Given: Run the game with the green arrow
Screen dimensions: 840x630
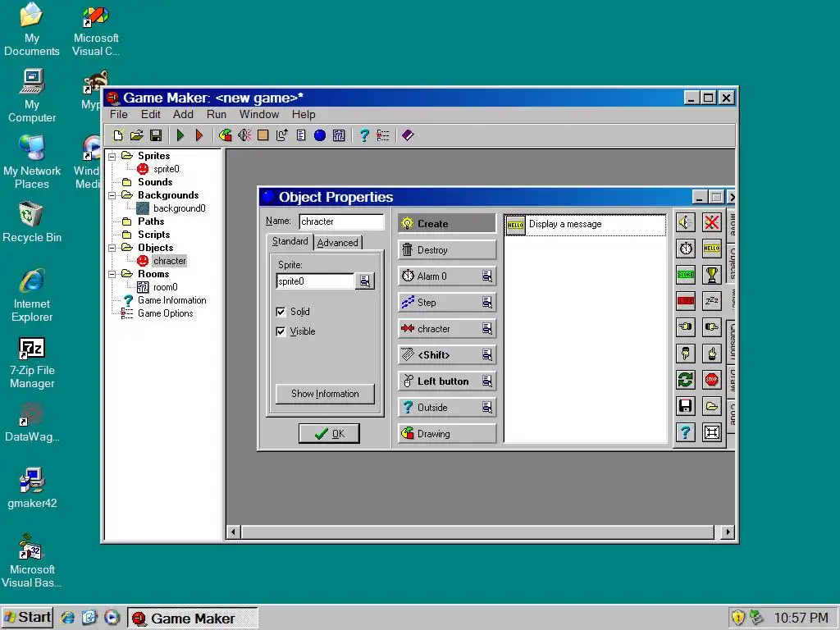Looking at the screenshot, I should (x=180, y=135).
